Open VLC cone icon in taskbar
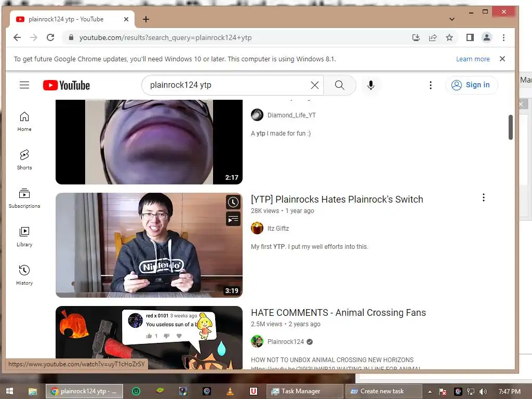The width and height of the screenshot is (532, 399). click(x=230, y=391)
